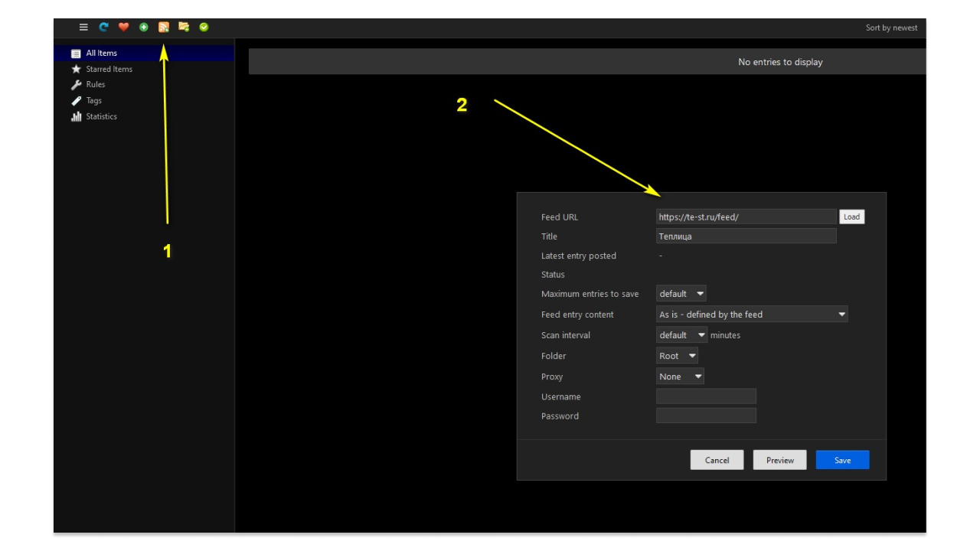
Task: Go to Rules in the sidebar
Action: (95, 84)
